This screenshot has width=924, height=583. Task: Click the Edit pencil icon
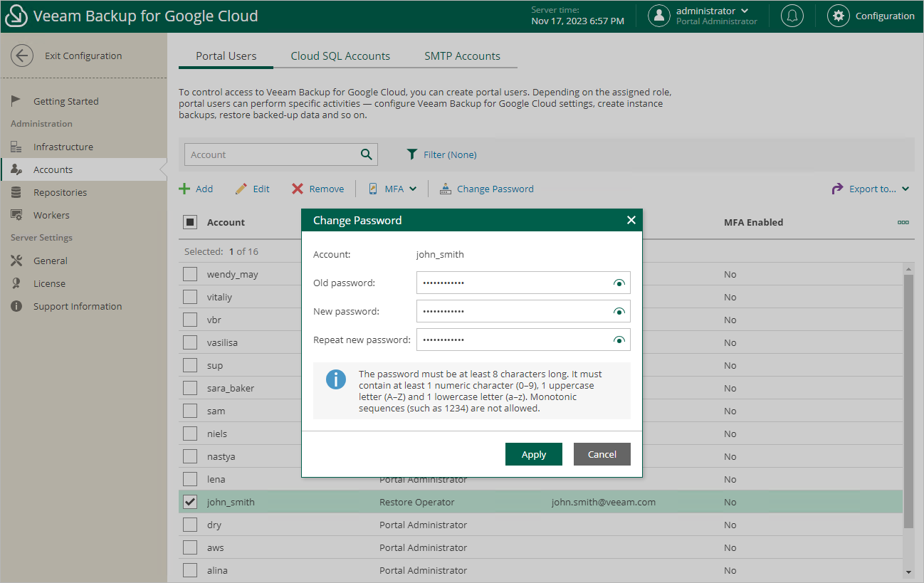241,189
